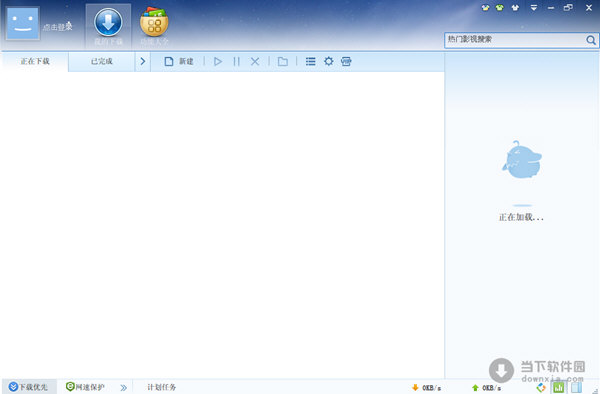Image resolution: width=600 pixels, height=394 pixels.
Task: Click the smiley user avatar
Action: (23, 24)
